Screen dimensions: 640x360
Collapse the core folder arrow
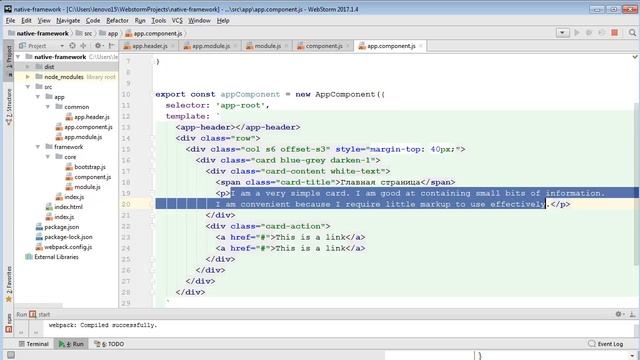tap(48, 157)
